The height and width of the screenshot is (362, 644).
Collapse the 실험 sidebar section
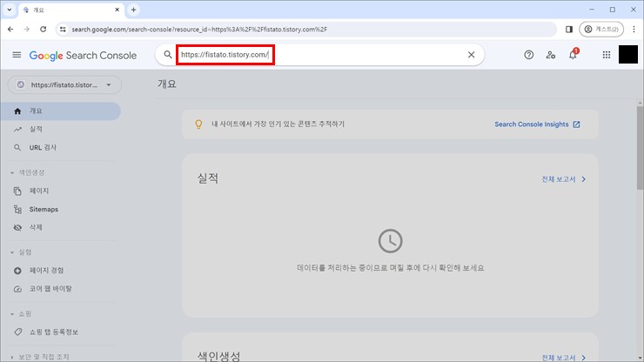pyautogui.click(x=21, y=252)
